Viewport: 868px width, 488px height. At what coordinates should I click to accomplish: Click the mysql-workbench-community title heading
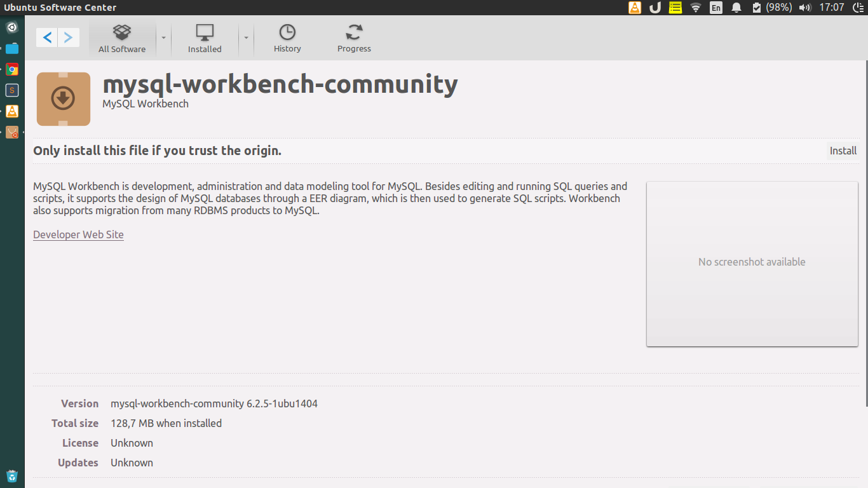(280, 85)
